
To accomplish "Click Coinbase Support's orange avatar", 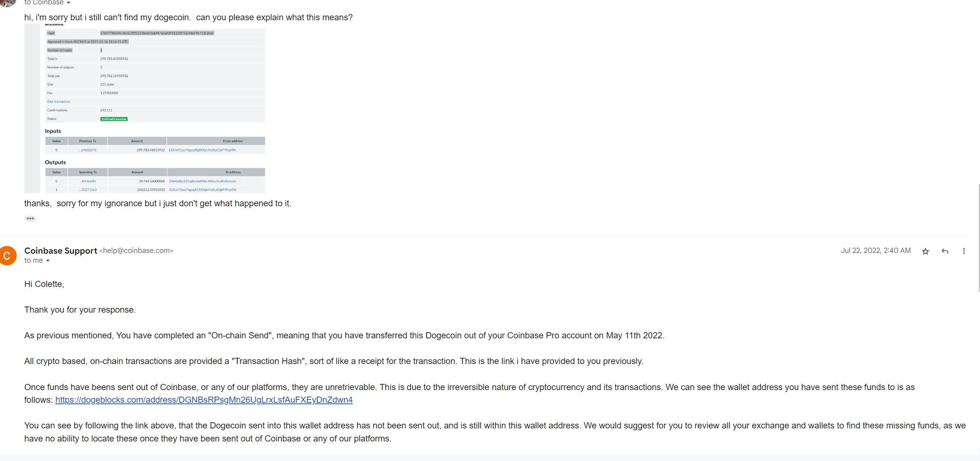I will 8,255.
